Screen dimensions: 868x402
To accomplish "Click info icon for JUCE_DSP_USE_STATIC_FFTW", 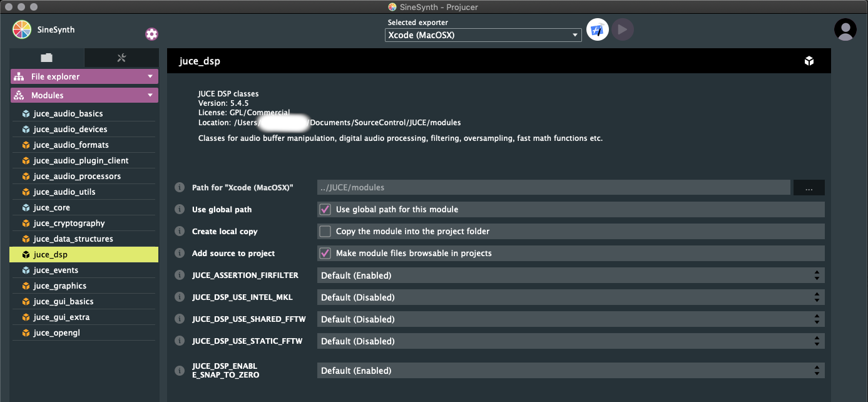I will point(180,341).
